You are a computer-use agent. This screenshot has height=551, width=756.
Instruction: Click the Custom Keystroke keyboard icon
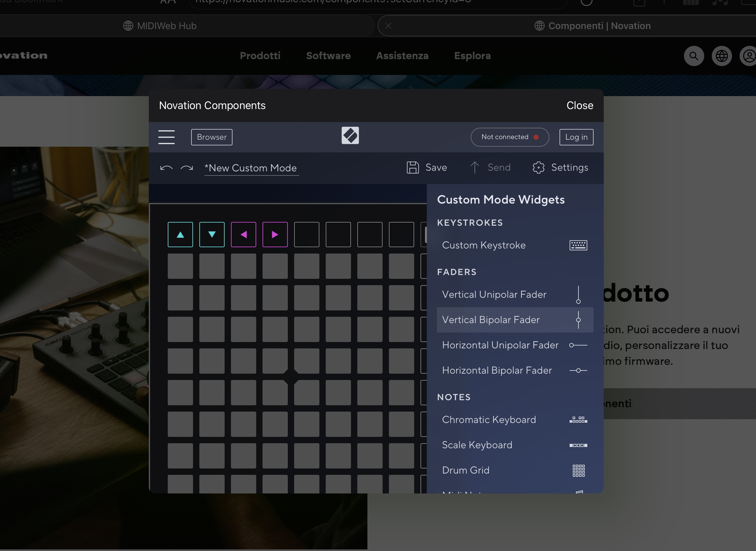coord(578,245)
